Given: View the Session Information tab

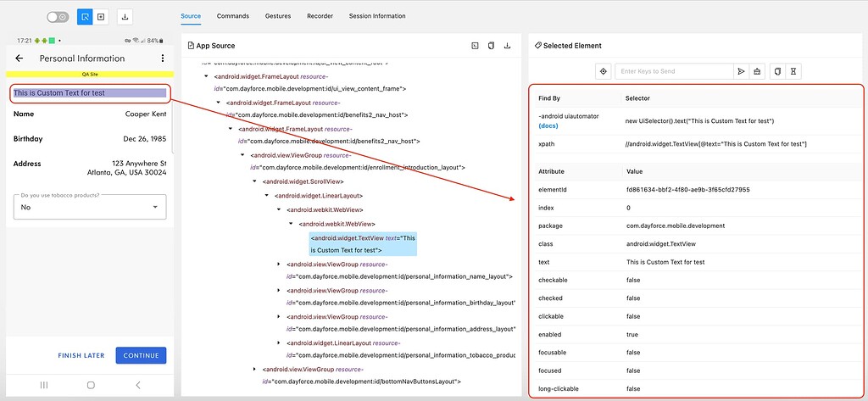Looking at the screenshot, I should pyautogui.click(x=377, y=16).
